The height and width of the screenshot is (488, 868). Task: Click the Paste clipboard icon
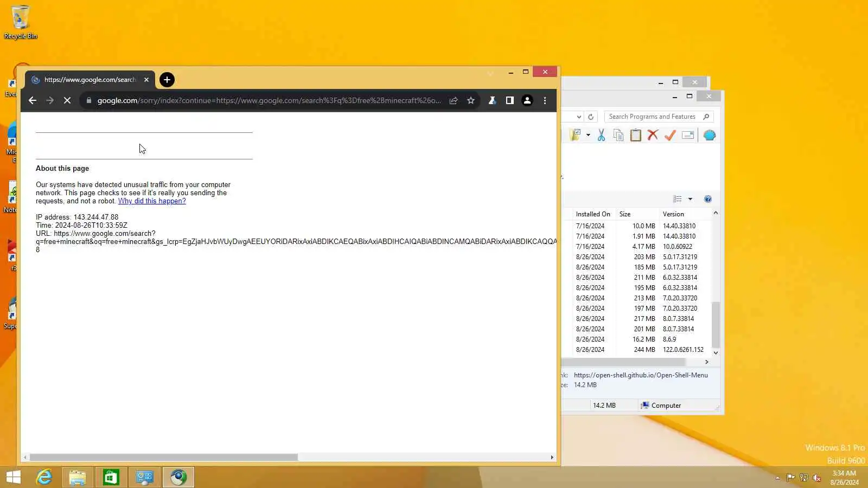pos(636,136)
